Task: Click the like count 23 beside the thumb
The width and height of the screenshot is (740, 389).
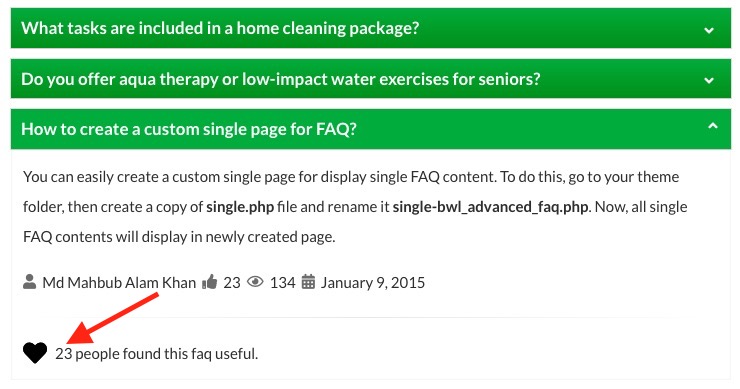Action: tap(232, 282)
